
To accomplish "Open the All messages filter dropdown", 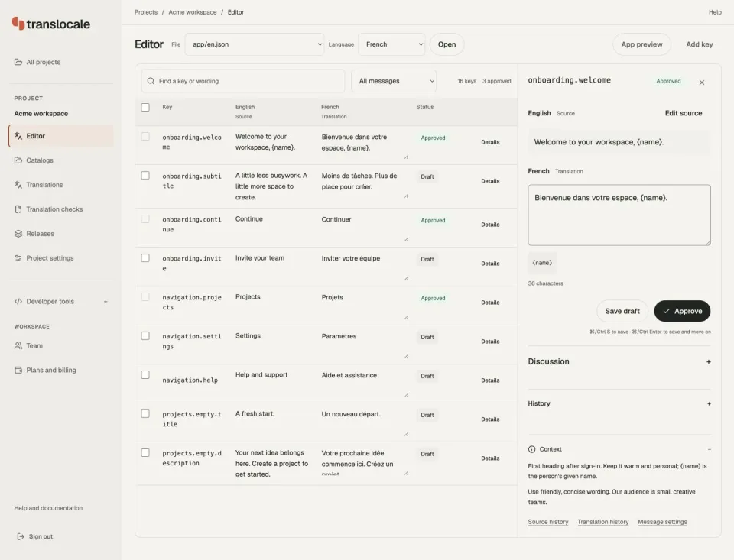I will tap(394, 81).
